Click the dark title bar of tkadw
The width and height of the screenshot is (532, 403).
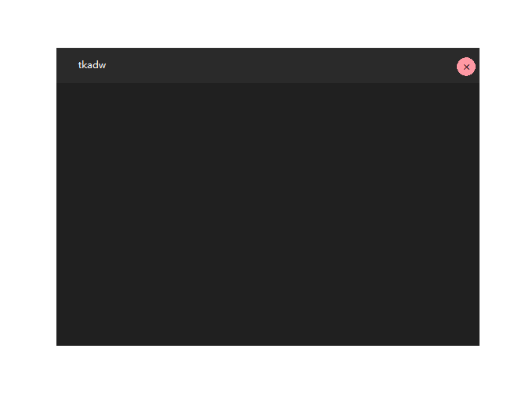tap(268, 66)
